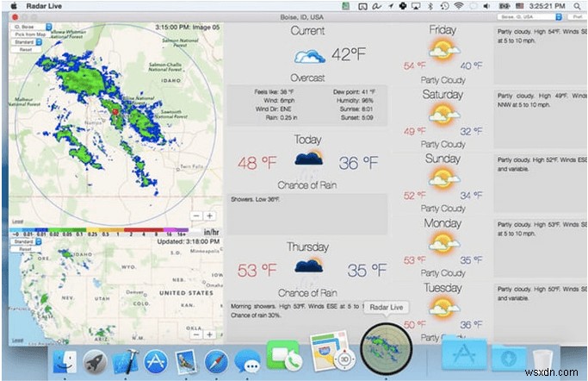Open Time Machine menu bar icon
588x381 pixels.
point(444,6)
